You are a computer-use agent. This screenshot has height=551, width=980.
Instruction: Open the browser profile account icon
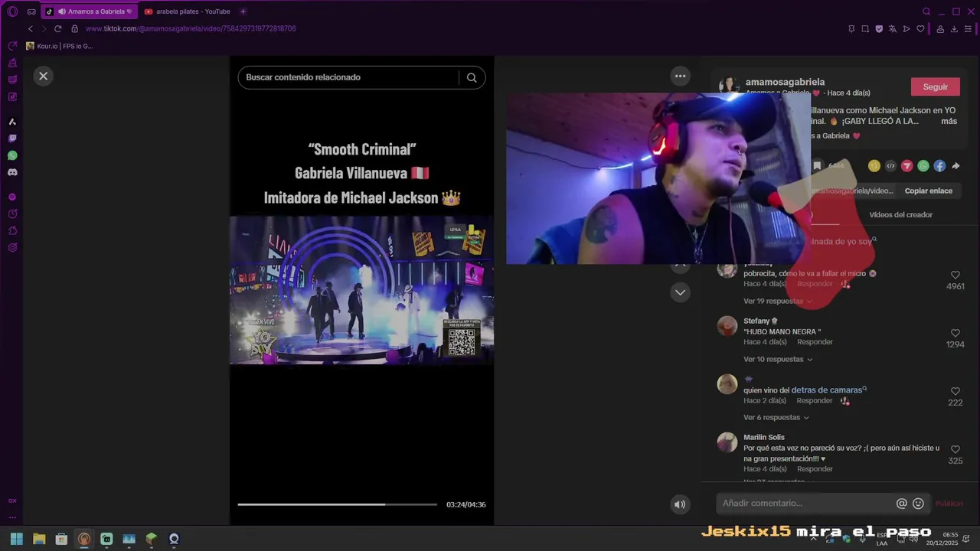tap(939, 29)
